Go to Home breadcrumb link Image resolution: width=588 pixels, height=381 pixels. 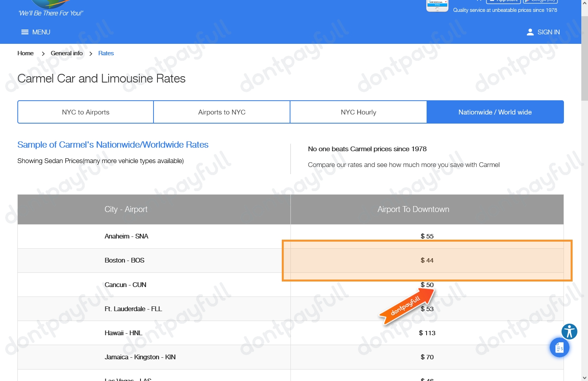pyautogui.click(x=25, y=53)
